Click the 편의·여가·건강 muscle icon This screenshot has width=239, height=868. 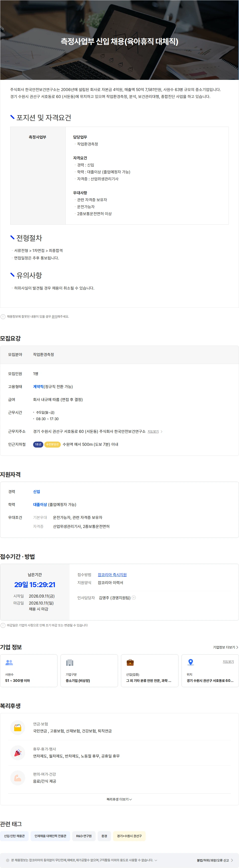point(17,778)
